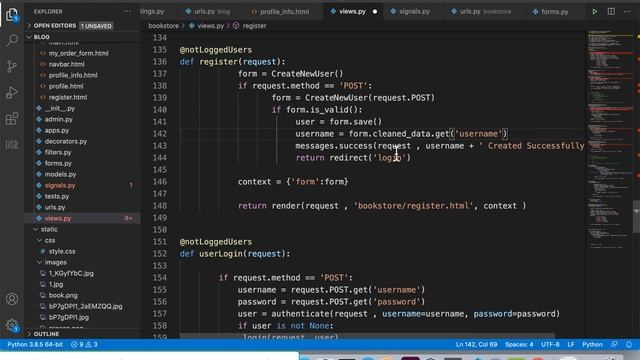640x360 pixels.
Task: Select Python 3.8.5 64-bit interpreter
Action: pos(35,344)
